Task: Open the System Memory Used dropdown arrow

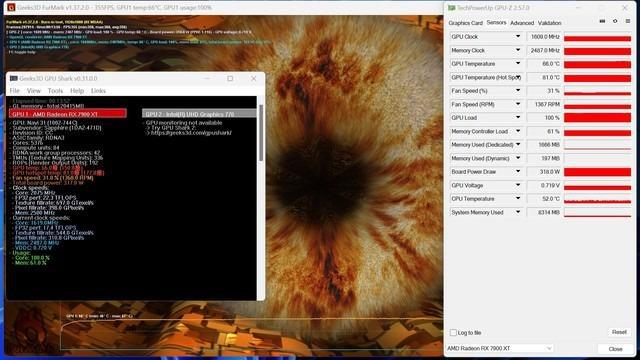Action: pyautogui.click(x=518, y=212)
